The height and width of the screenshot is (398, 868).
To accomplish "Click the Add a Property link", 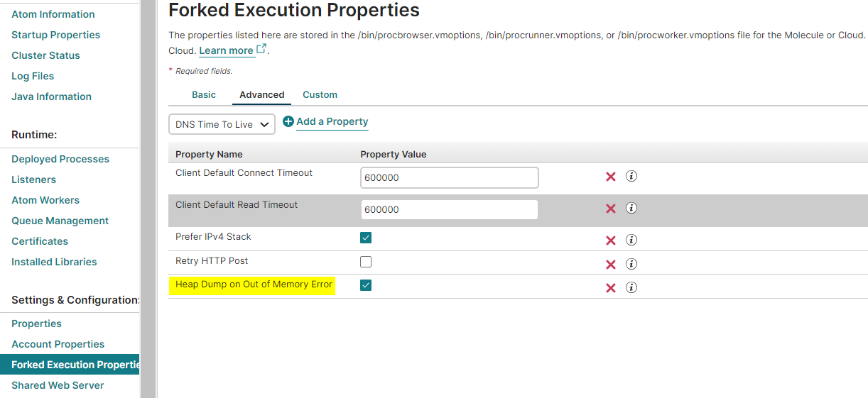I will click(332, 121).
